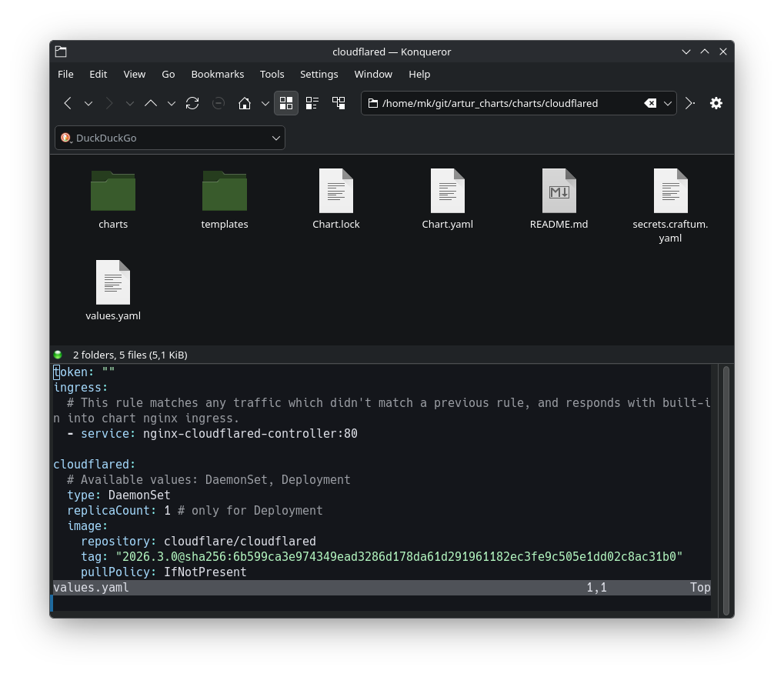Open the Tools menu
784x677 pixels.
click(x=272, y=75)
